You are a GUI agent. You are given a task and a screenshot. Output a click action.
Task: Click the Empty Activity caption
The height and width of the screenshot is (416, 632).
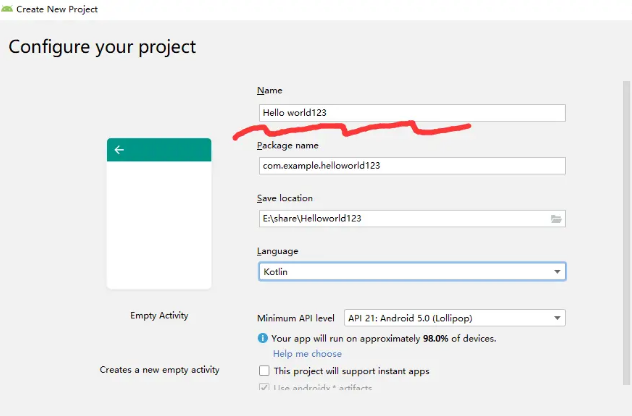pos(159,316)
